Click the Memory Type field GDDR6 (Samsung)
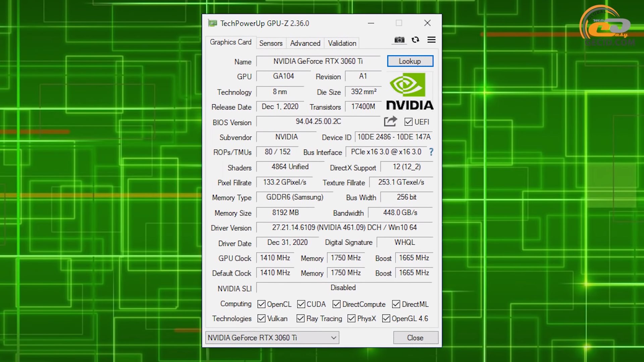Screen dimensions: 644x362 pyautogui.click(x=294, y=197)
